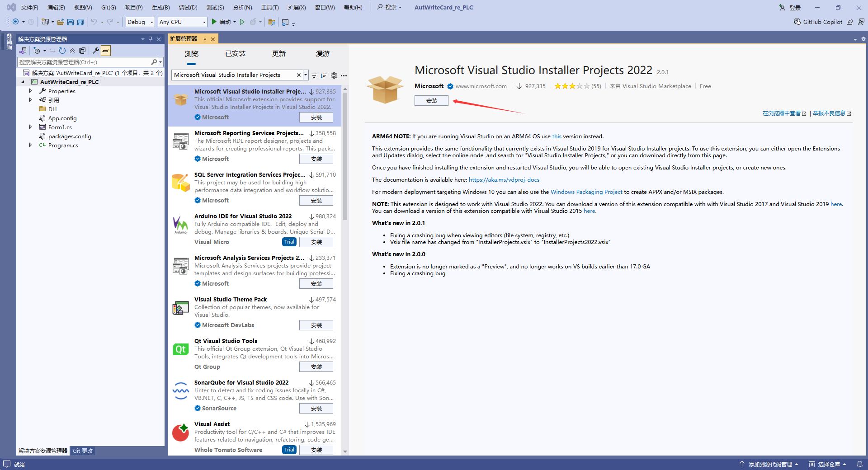Click the Navigate Backward toolbar icon
The width and height of the screenshot is (868, 470).
tap(16, 22)
